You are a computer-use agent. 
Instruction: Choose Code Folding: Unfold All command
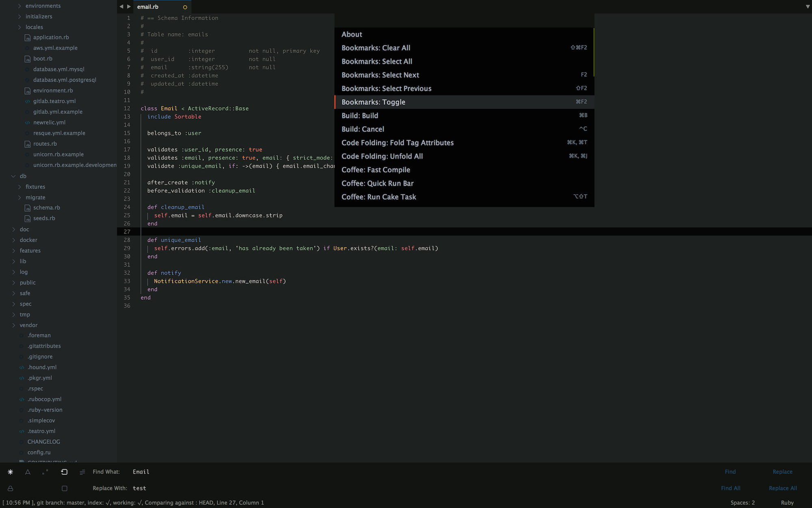coord(464,156)
